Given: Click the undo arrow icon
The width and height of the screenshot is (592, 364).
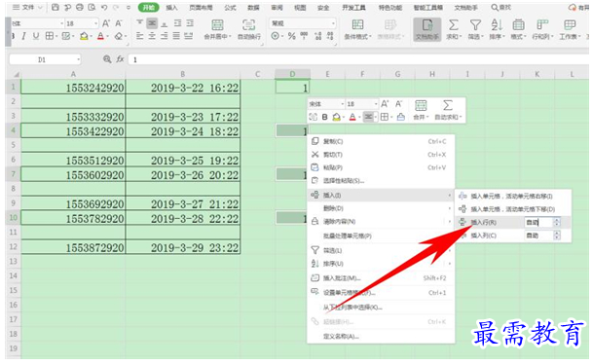Looking at the screenshot, I should 104,7.
